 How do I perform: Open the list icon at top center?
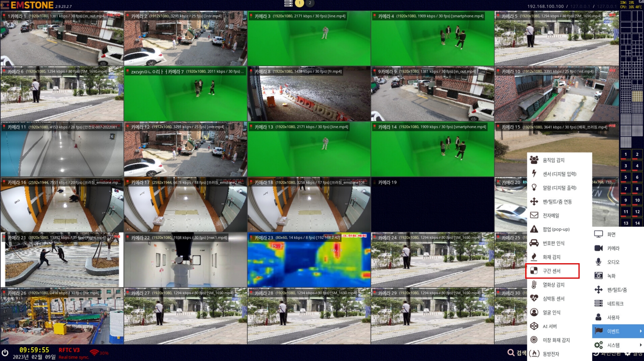(x=288, y=3)
